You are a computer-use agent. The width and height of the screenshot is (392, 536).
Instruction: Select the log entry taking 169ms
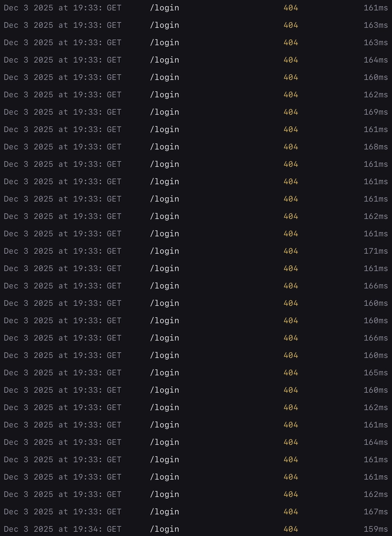tap(375, 112)
